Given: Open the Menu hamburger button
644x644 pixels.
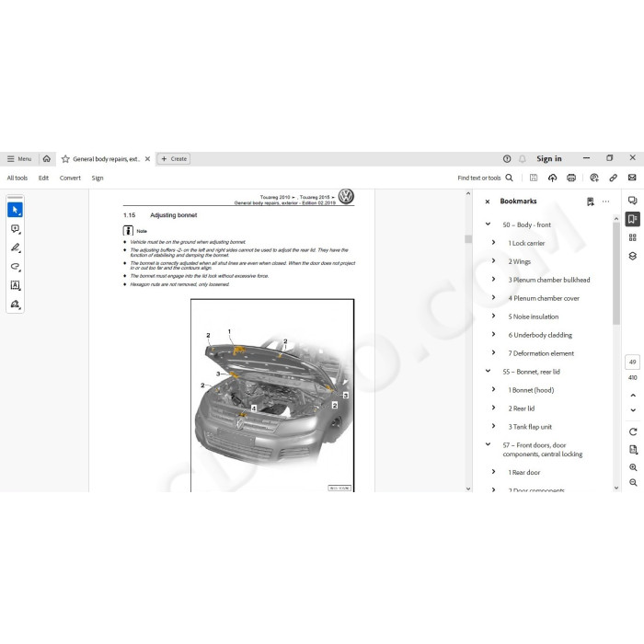Looking at the screenshot, I should pyautogui.click(x=19, y=159).
